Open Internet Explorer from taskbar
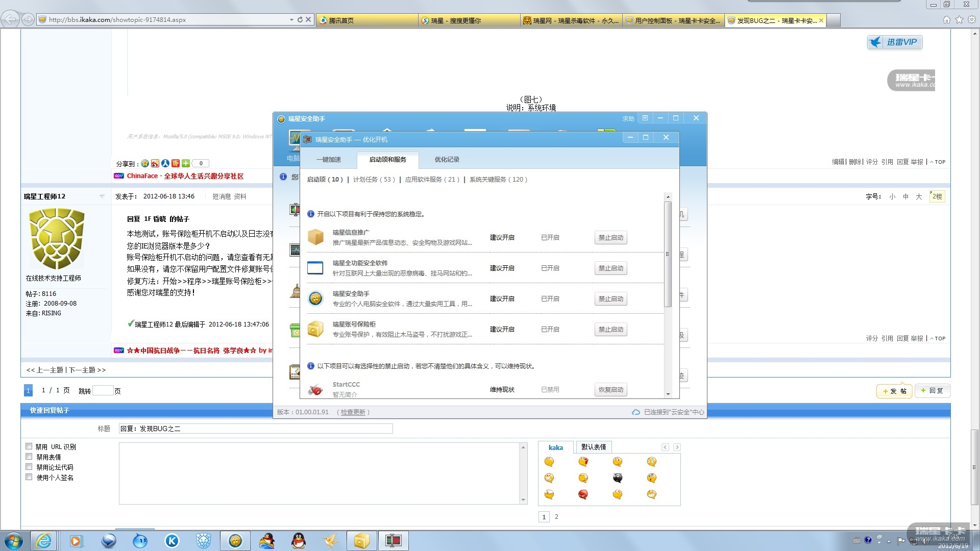The height and width of the screenshot is (551, 980). pos(44,541)
